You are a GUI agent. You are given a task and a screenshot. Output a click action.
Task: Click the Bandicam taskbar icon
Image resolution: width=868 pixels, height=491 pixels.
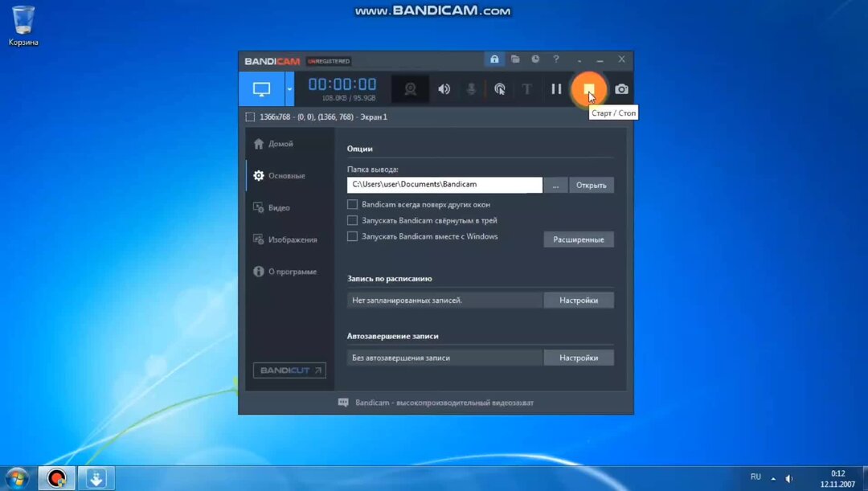point(56,478)
